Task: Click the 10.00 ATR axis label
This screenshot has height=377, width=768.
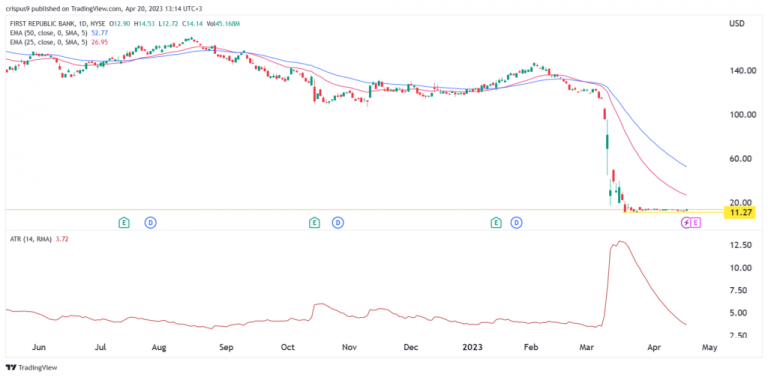Action: [741, 268]
